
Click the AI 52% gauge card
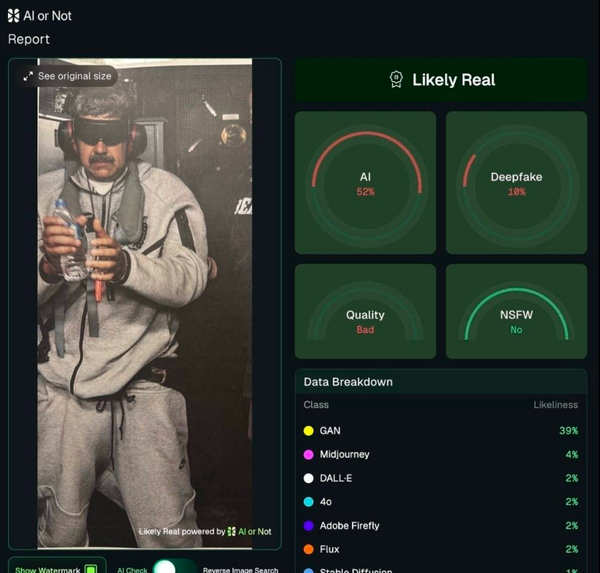(x=365, y=183)
